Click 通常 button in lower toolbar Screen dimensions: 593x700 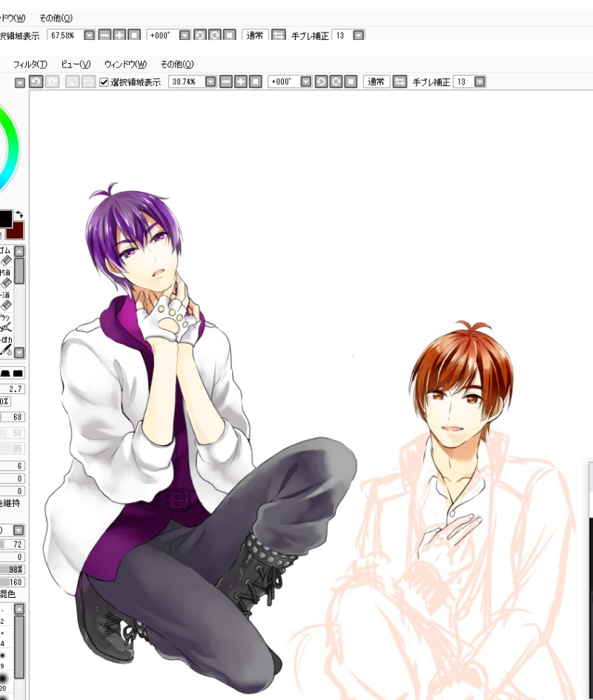376,81
